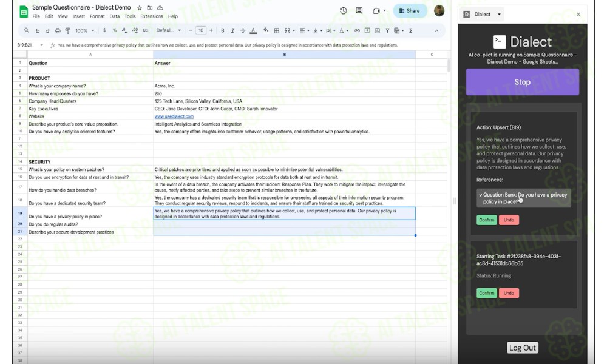Screen dimensions: 607x364
Task: Click the redo icon in the toolbar
Action: (x=47, y=30)
